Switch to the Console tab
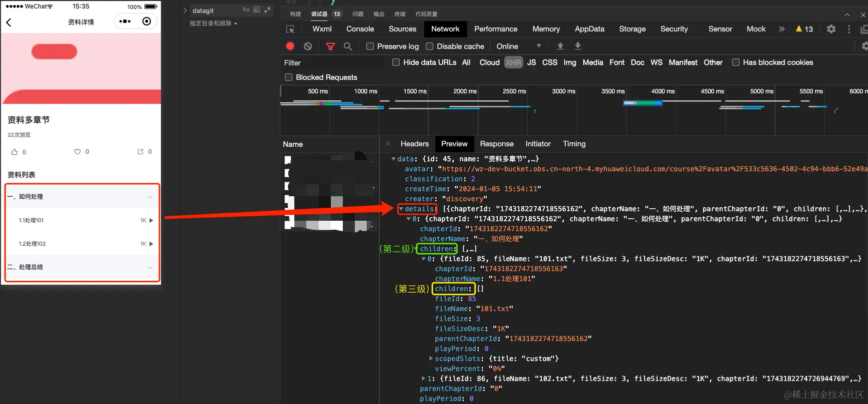Image resolution: width=868 pixels, height=404 pixels. coord(360,29)
